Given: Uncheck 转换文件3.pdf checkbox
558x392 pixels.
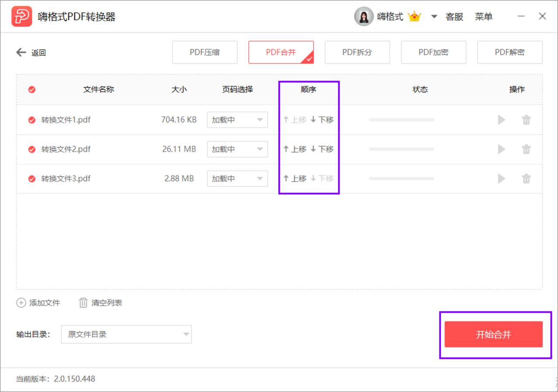Looking at the screenshot, I should pyautogui.click(x=32, y=179).
